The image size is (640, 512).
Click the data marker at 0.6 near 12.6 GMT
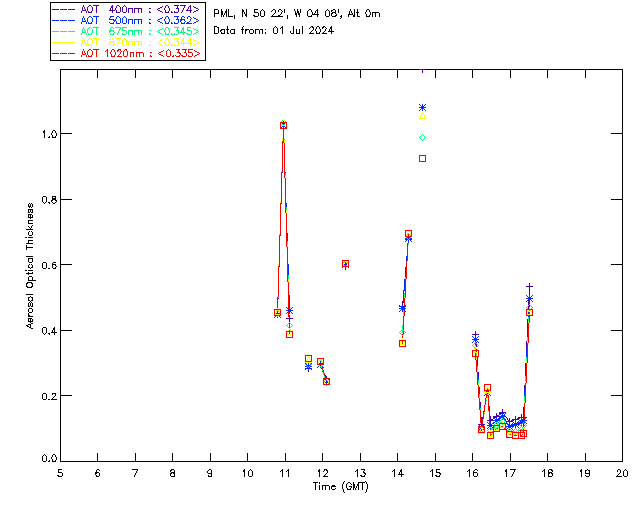point(345,264)
